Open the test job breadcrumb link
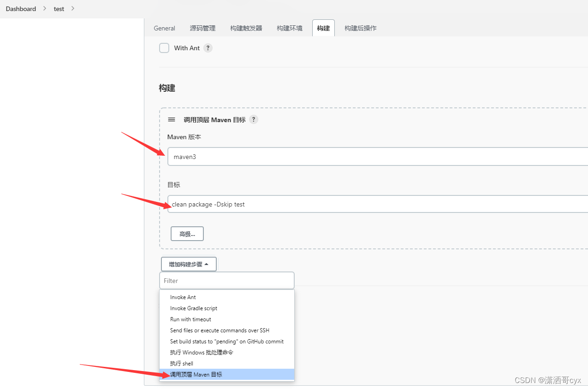Screen dimensions: 588x389 click(59, 9)
